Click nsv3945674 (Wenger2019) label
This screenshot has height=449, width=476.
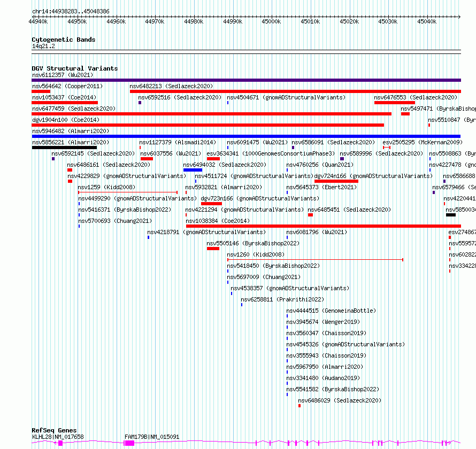(323, 322)
